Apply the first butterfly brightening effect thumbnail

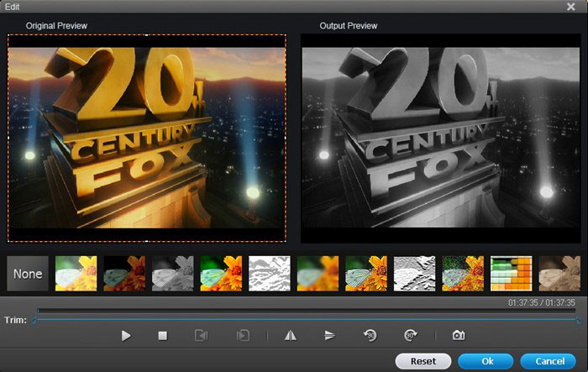(x=76, y=274)
